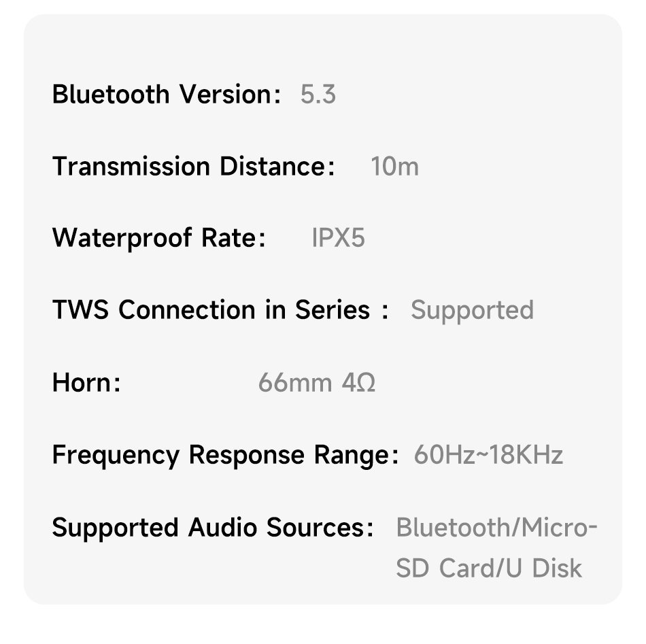The height and width of the screenshot is (644, 646).
Task: Click the 18KHz upper frequency text
Action: point(526,455)
